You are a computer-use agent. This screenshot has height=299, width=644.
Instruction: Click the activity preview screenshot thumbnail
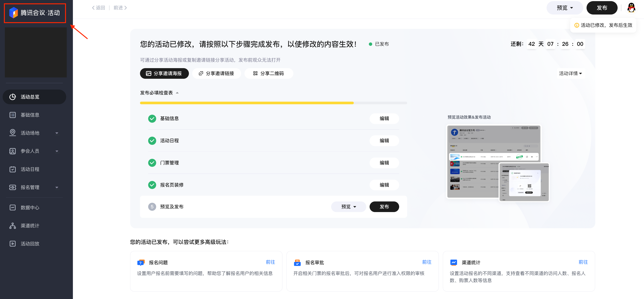[x=498, y=163]
